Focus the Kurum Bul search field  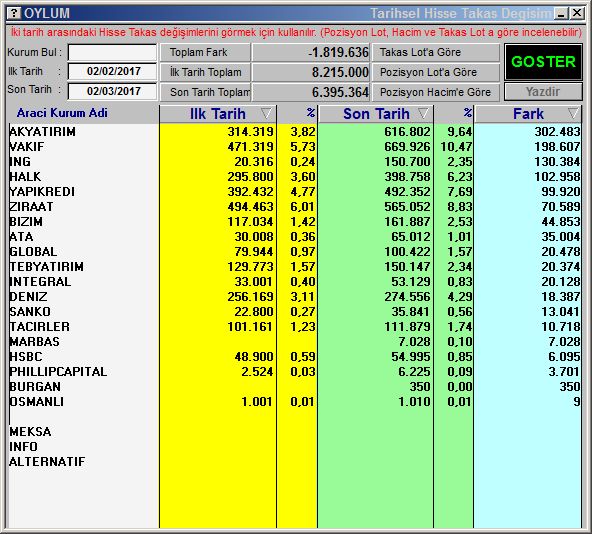pyautogui.click(x=113, y=52)
